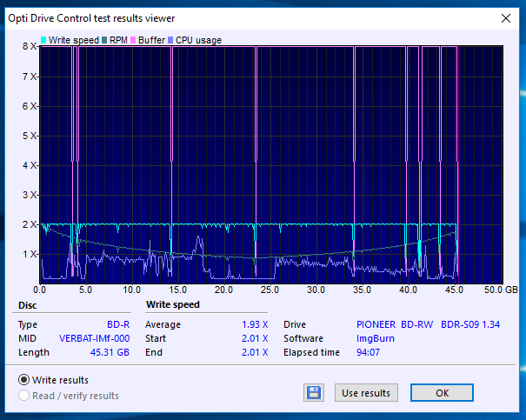Screen dimensions: 526x420
Task: Click the Disc section heading
Action: [x=28, y=305]
